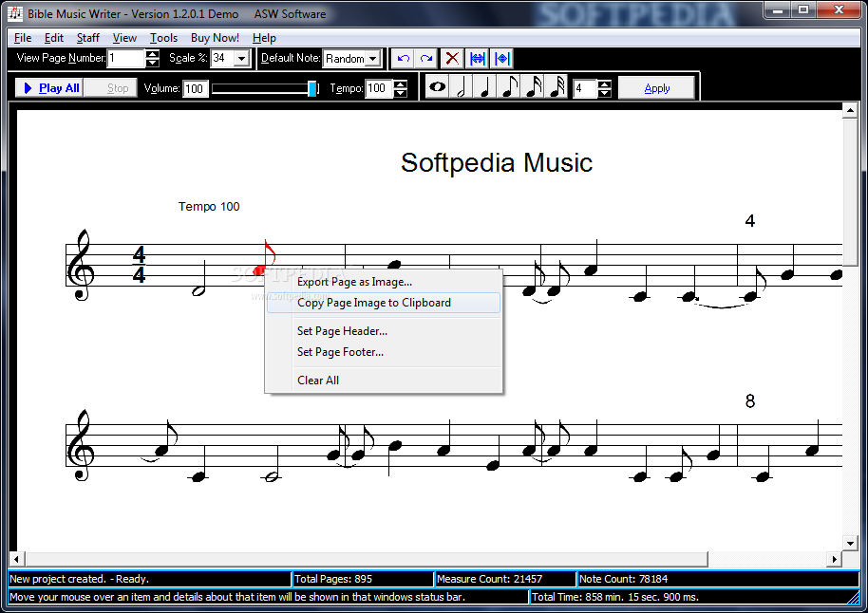Click the red X delete icon

click(x=452, y=58)
